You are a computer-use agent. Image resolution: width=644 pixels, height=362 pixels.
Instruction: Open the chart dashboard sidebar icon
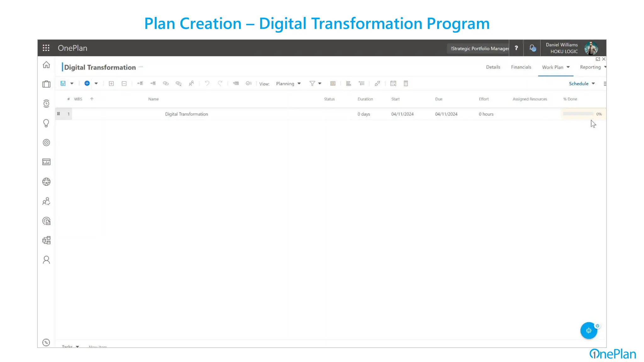point(46,162)
